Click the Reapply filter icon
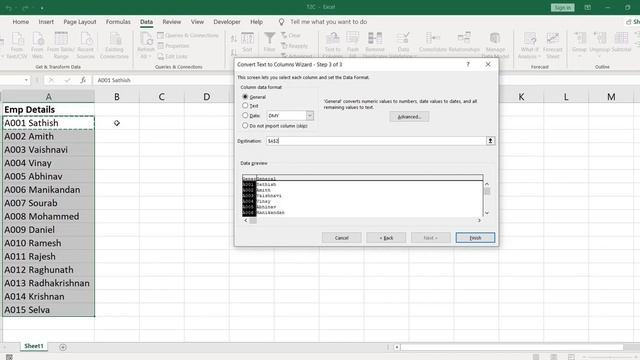The width and height of the screenshot is (640, 360). 294,46
